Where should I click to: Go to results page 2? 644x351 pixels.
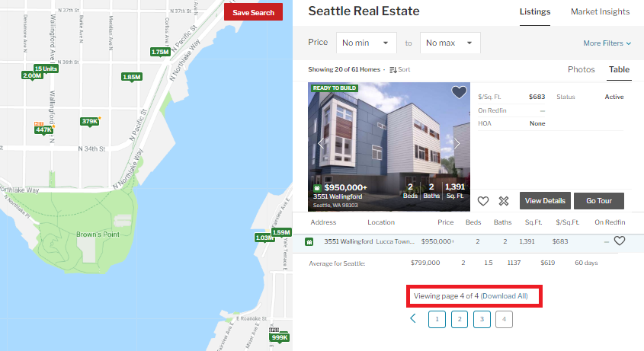[459, 319]
